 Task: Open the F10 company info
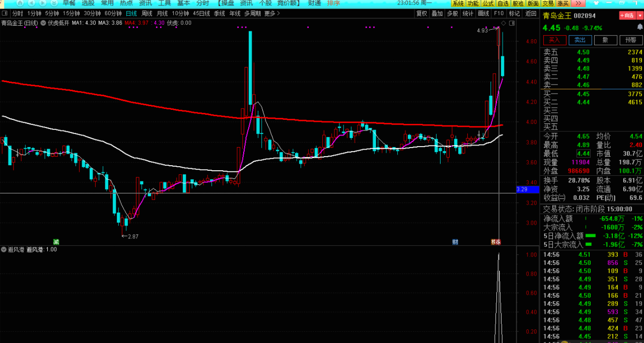coord(499,13)
